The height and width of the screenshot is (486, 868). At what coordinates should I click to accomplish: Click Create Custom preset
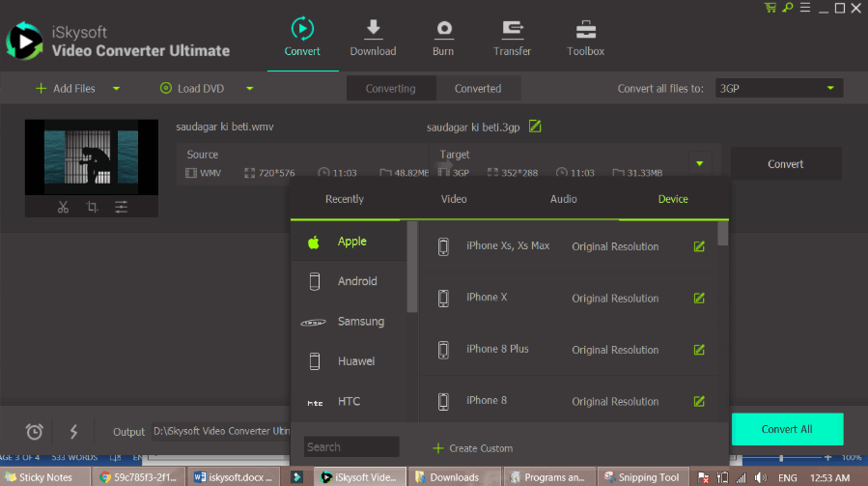pyautogui.click(x=473, y=447)
